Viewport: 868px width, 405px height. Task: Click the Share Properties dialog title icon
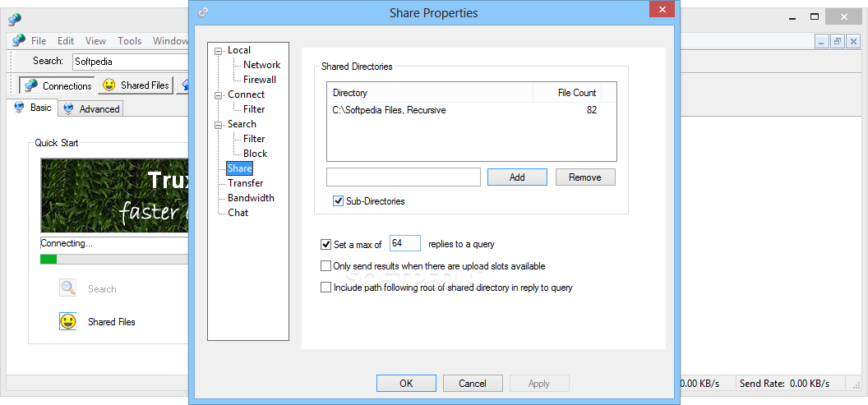pyautogui.click(x=203, y=12)
